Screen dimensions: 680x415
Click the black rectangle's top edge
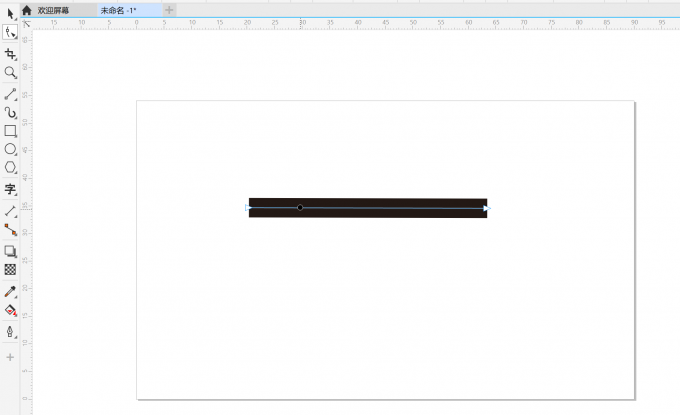coord(368,199)
